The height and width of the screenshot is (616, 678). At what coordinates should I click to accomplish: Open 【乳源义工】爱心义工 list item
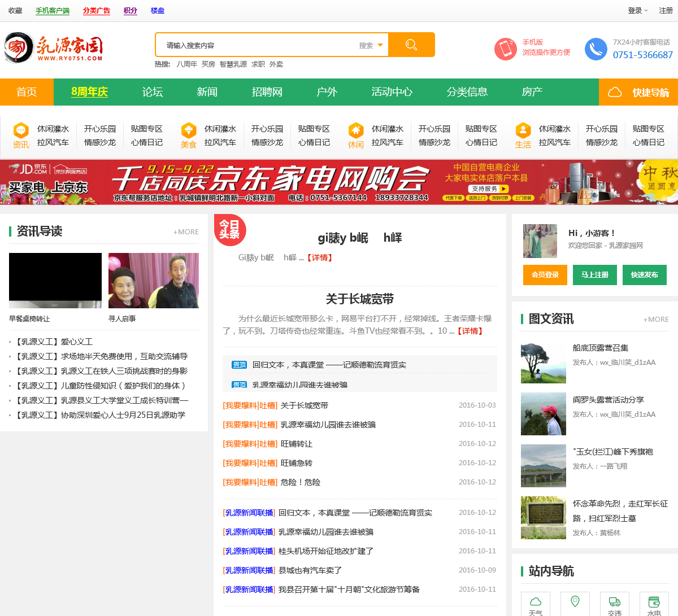[53, 342]
